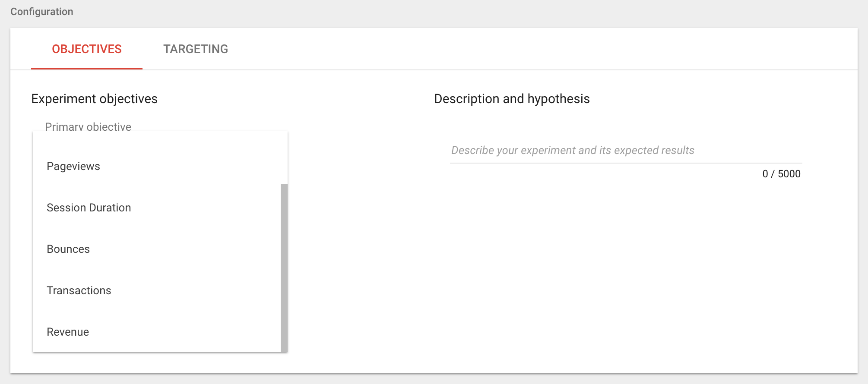Click the dropdown list scrollbar thumb
868x384 pixels.
tap(284, 268)
